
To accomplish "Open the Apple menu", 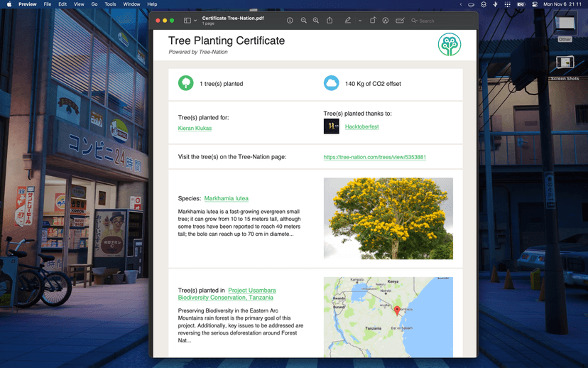I will (9, 4).
